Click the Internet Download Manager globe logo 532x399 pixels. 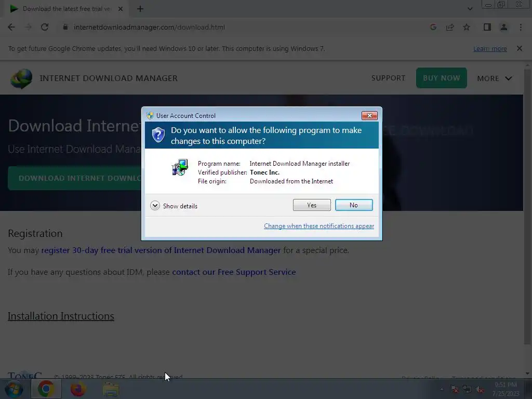pos(21,78)
